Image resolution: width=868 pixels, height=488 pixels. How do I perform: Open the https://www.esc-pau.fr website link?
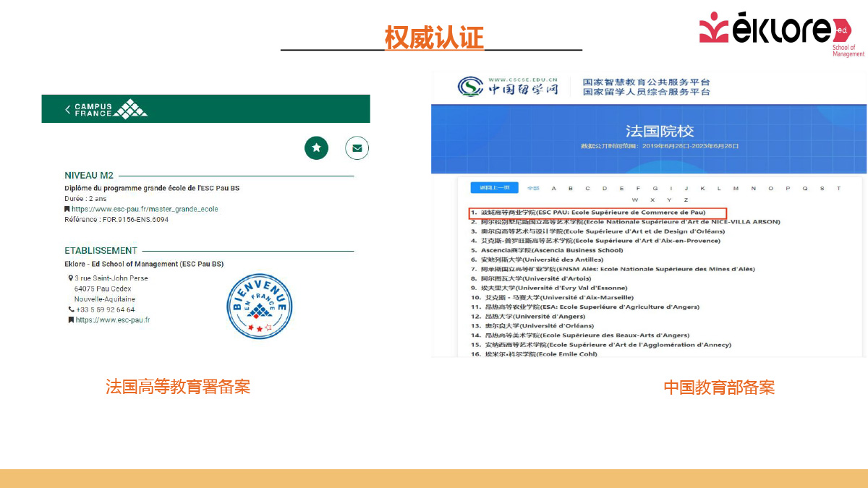pos(113,320)
